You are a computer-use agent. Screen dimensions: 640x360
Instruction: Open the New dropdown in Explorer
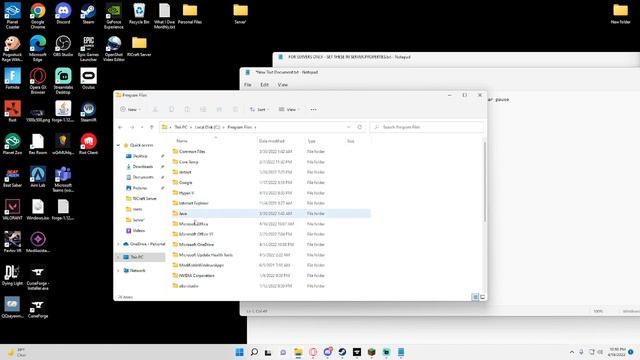(x=131, y=109)
